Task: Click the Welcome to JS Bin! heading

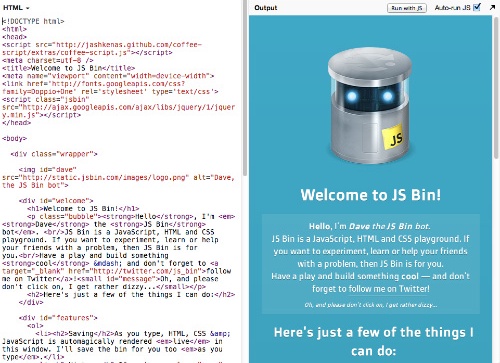Action: coord(371,195)
